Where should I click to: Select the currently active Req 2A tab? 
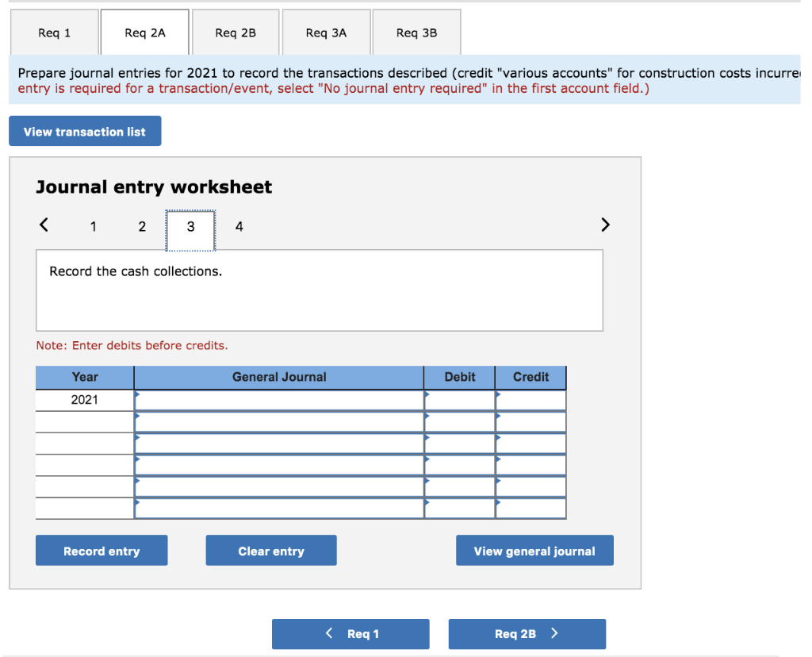tap(144, 33)
